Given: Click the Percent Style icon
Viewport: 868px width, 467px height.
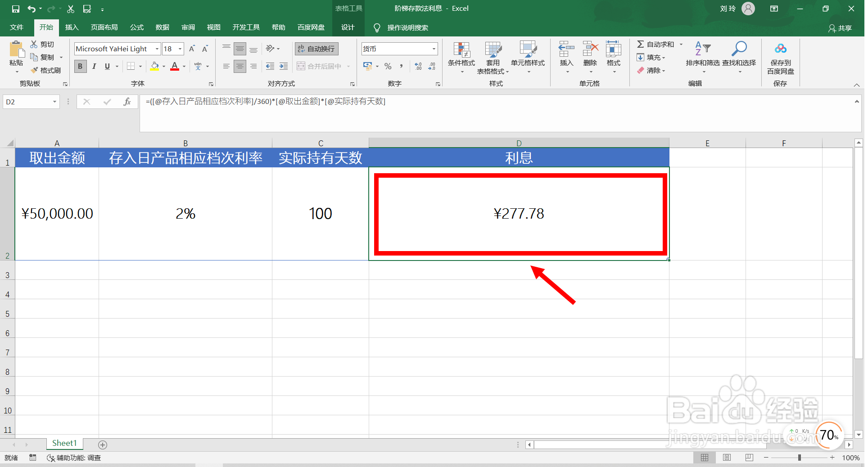Looking at the screenshot, I should (388, 66).
